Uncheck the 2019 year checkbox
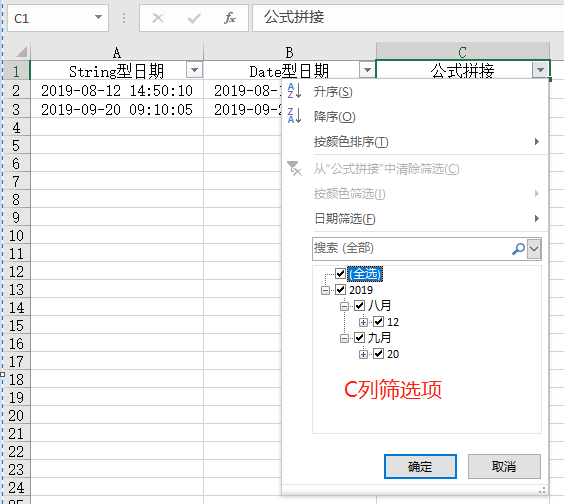This screenshot has height=504, width=564. [x=340, y=290]
